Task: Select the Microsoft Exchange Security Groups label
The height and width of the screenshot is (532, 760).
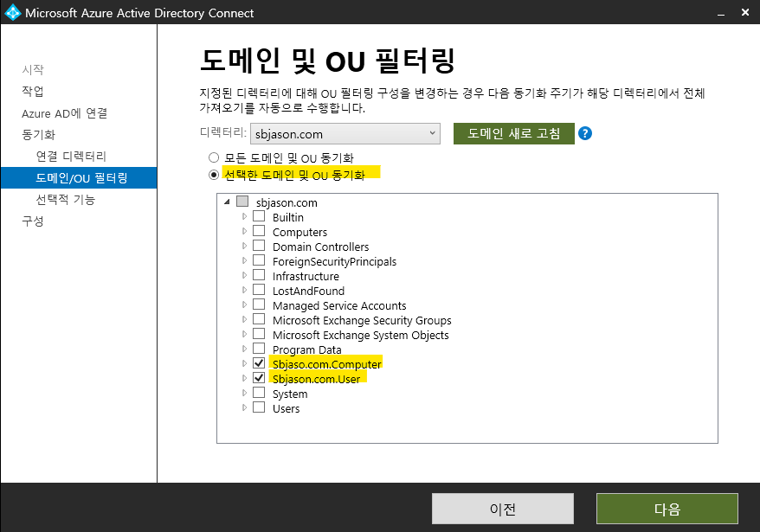Action: pyautogui.click(x=362, y=320)
